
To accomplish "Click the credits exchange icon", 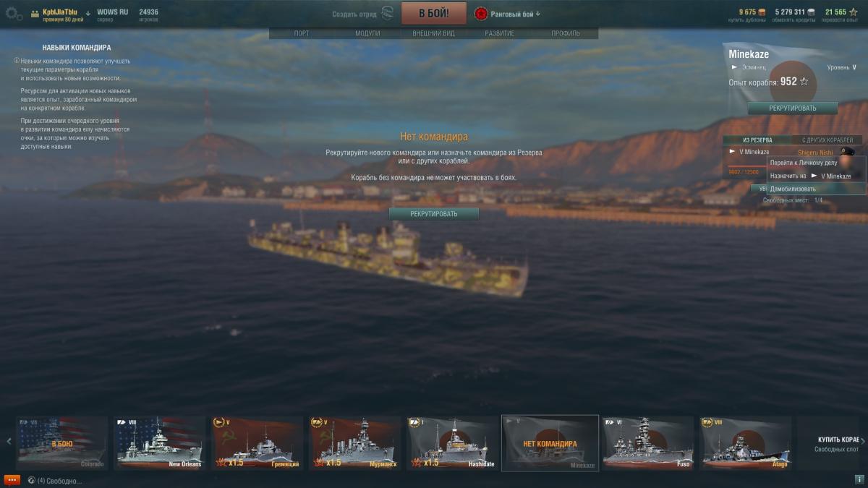I will pyautogui.click(x=811, y=12).
